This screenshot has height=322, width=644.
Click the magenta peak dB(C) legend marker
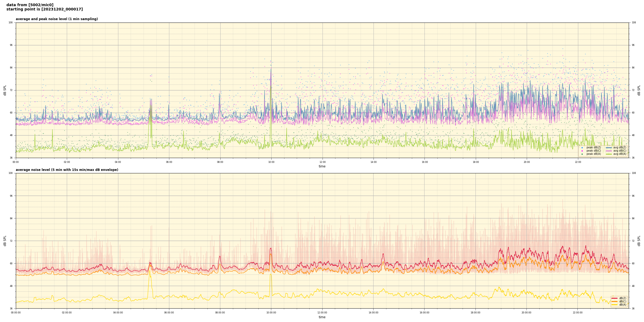click(x=582, y=151)
